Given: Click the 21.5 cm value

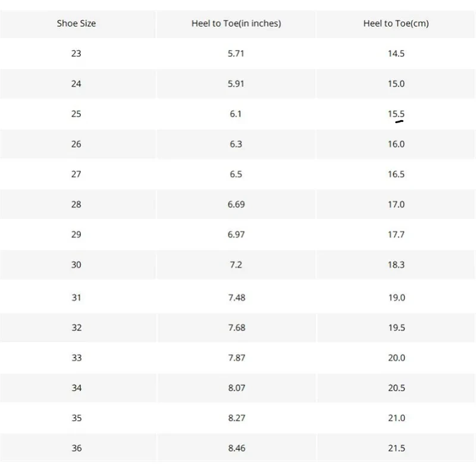Looking at the screenshot, I should [x=396, y=448].
